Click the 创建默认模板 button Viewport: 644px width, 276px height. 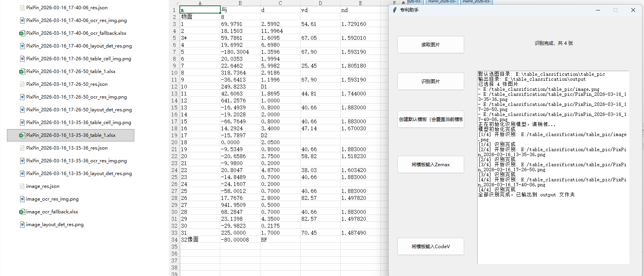431,119
